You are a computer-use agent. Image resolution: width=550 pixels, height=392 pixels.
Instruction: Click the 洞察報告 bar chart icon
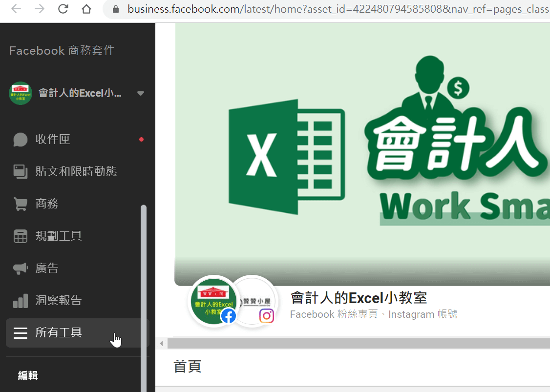click(x=21, y=301)
